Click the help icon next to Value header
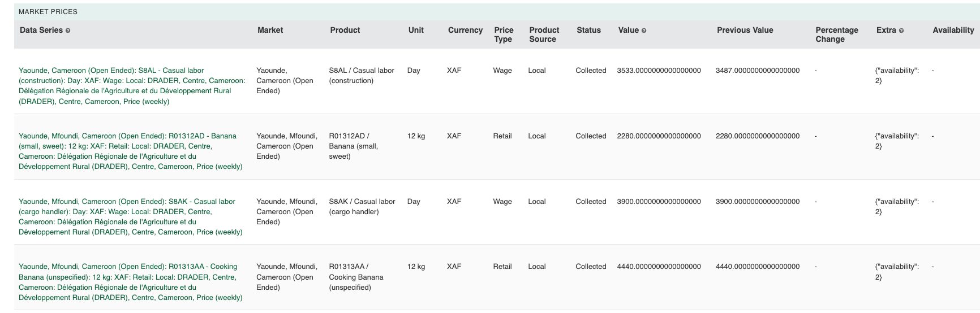Viewport: 980px width, 313px height. pos(644,31)
